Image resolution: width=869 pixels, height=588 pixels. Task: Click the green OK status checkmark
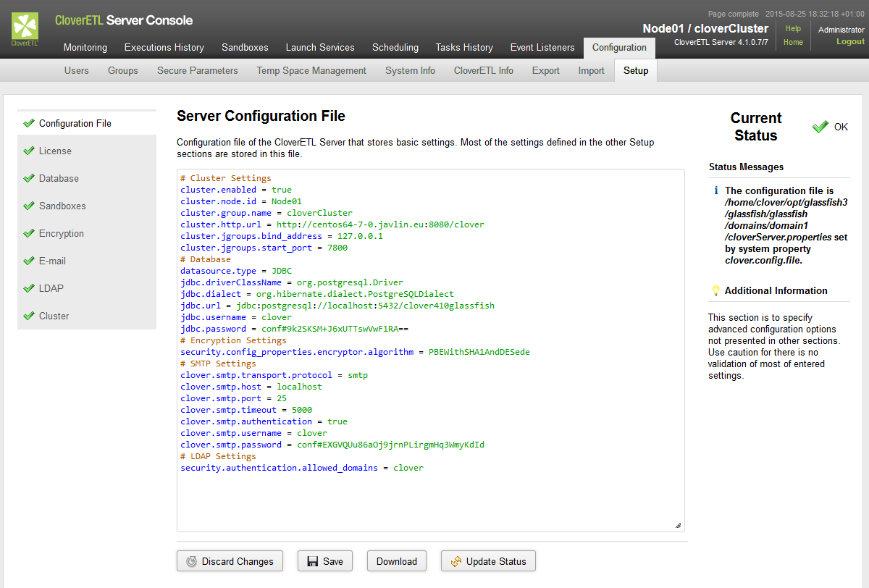coord(820,127)
